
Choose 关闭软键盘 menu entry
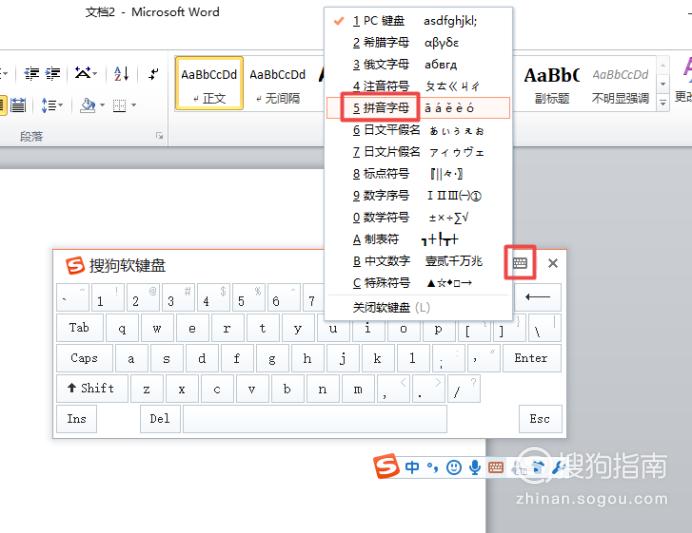418,307
